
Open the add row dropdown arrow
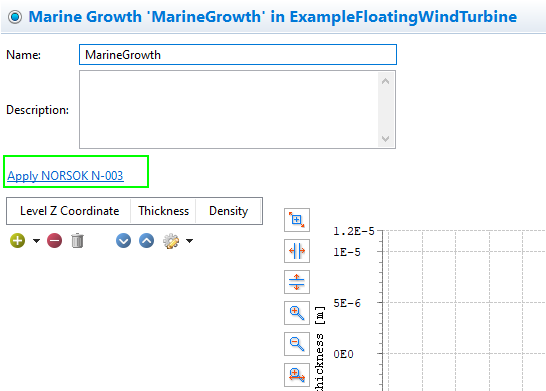pos(36,241)
